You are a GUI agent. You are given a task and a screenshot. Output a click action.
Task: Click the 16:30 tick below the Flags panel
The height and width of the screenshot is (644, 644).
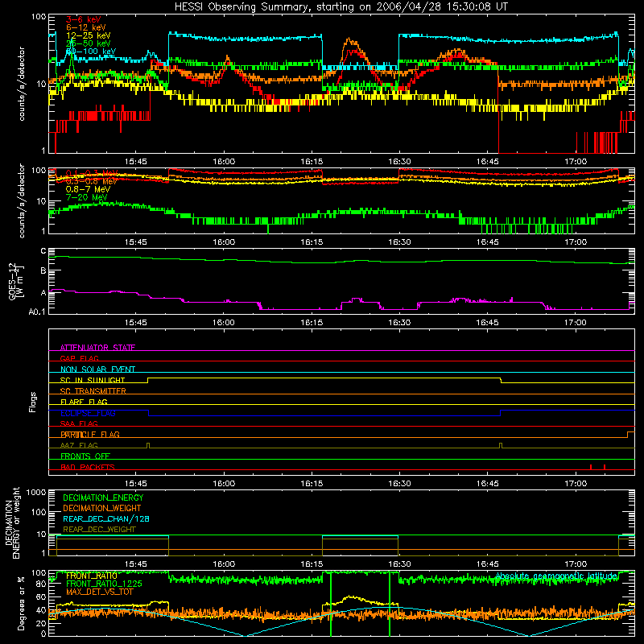pos(399,484)
